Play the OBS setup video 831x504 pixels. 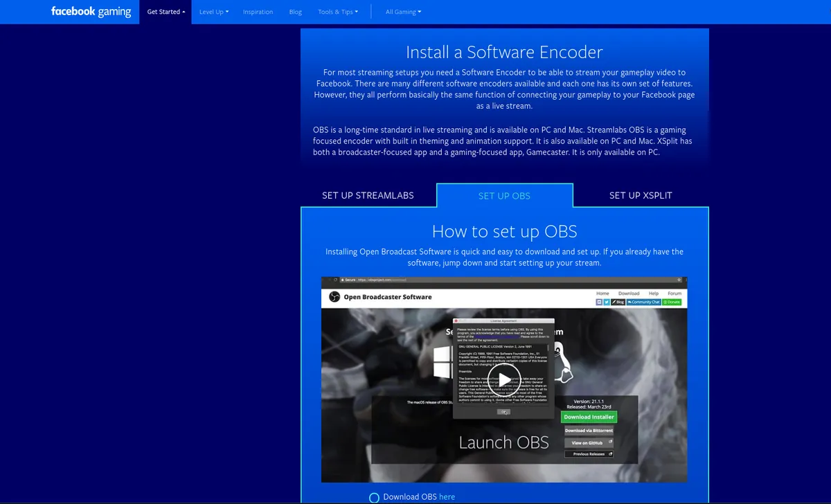pos(503,379)
